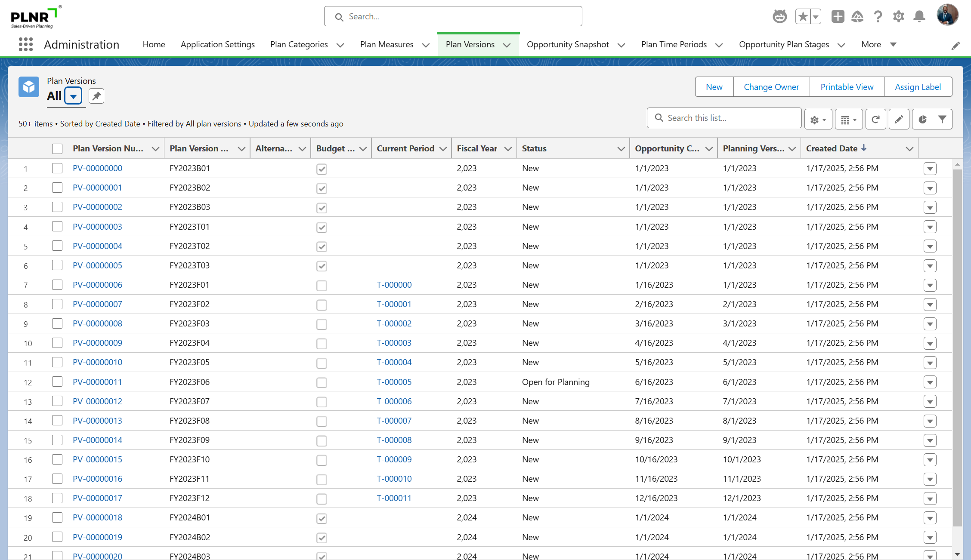Check the row checkbox for PV-00000003
The height and width of the screenshot is (560, 971).
(x=57, y=227)
